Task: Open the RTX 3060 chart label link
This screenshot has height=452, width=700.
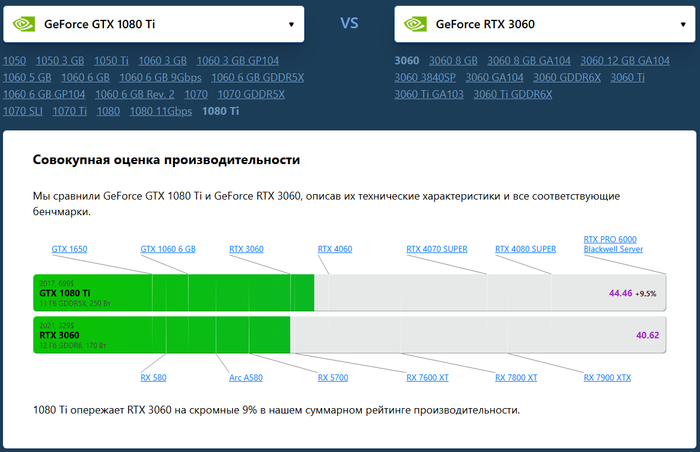Action: pyautogui.click(x=246, y=249)
